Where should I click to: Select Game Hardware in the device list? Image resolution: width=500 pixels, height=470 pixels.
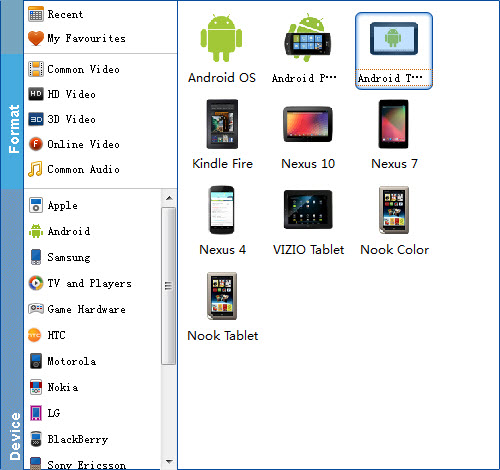click(x=93, y=309)
